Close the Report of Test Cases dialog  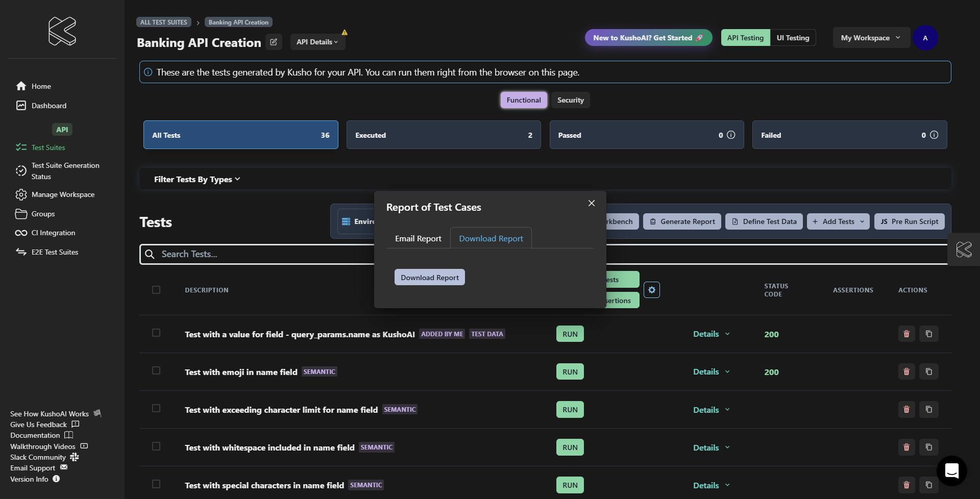pos(592,203)
